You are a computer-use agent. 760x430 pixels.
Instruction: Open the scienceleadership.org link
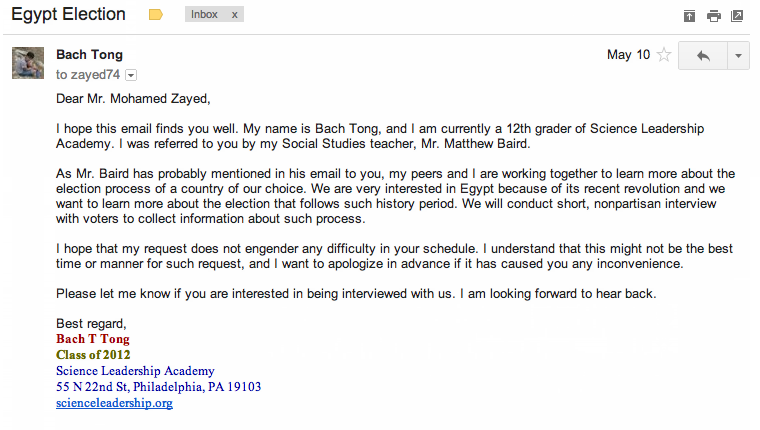(114, 403)
